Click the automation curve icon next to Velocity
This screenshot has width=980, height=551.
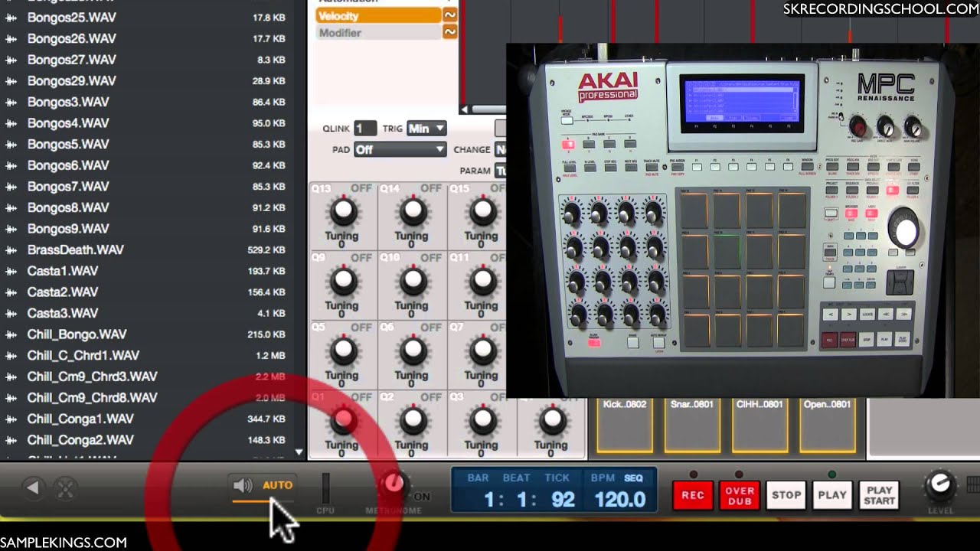450,15
